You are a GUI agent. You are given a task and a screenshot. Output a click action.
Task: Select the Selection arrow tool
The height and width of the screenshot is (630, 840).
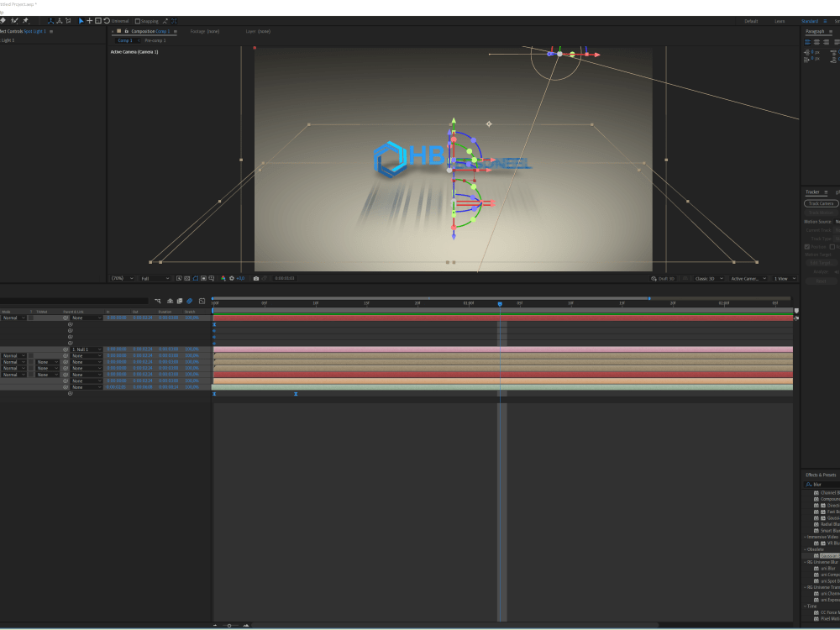81,21
